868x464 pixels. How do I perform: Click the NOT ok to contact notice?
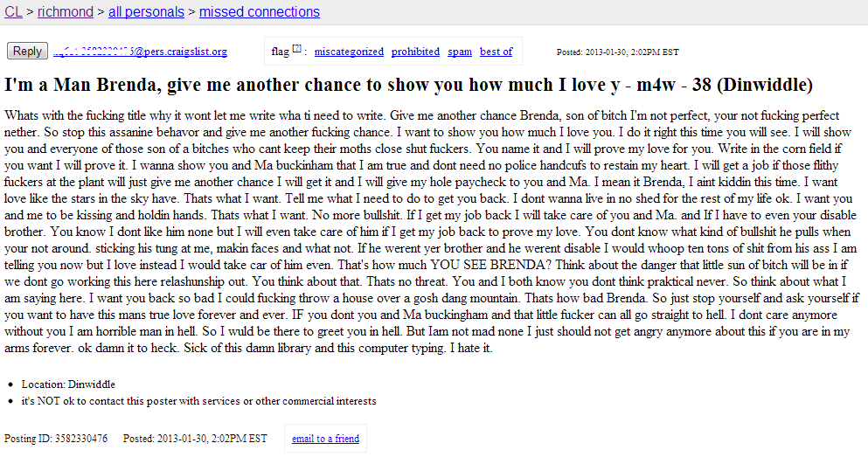[x=198, y=401]
